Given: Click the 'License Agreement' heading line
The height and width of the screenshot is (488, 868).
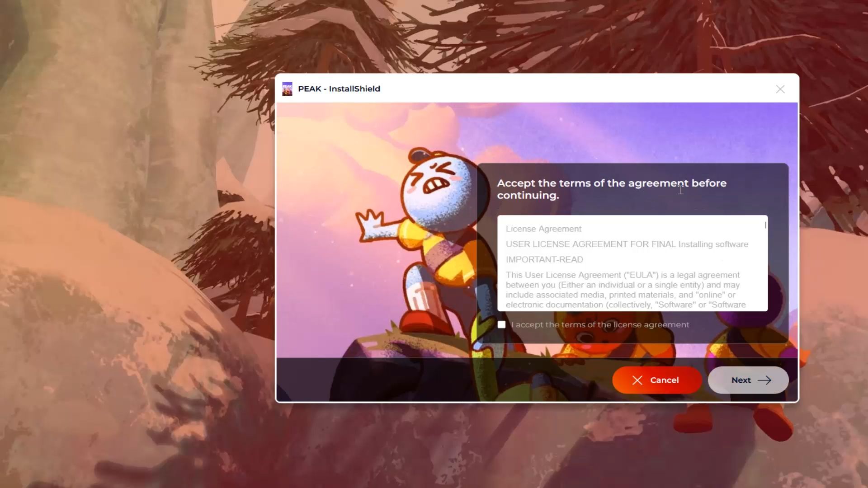Looking at the screenshot, I should point(543,229).
